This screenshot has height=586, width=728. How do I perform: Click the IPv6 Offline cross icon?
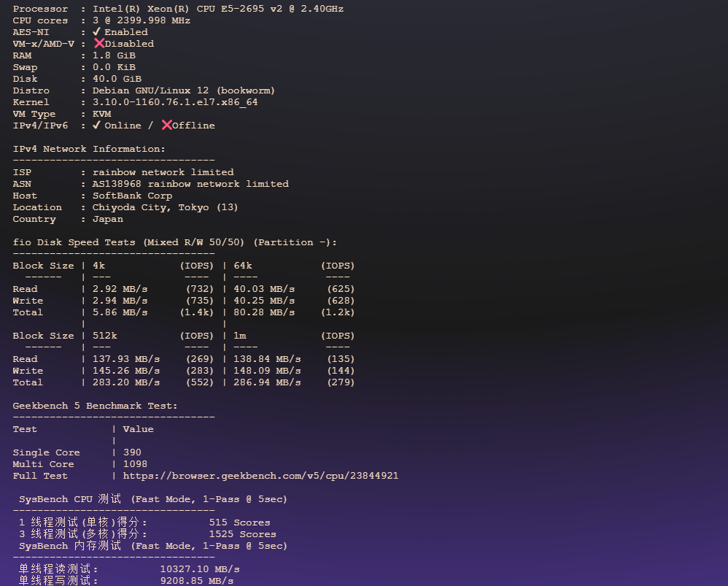tap(166, 125)
